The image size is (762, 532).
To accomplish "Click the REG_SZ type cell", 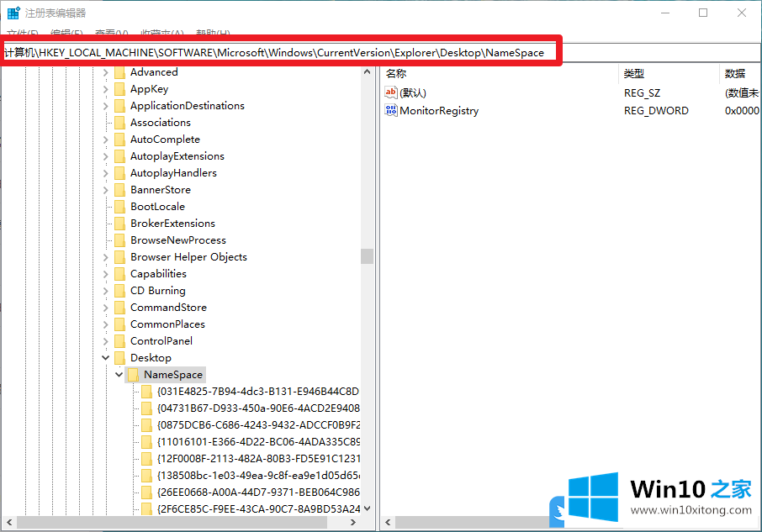I will point(642,92).
